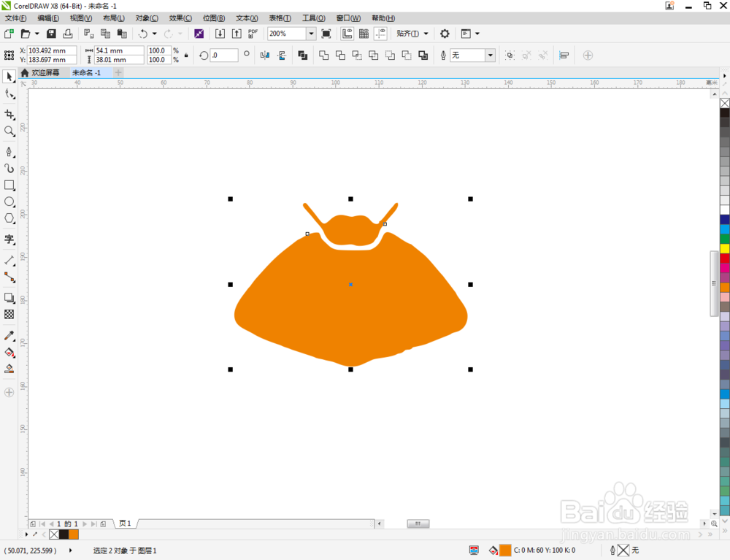Select the Zoom tool in toolbox

coord(9,131)
